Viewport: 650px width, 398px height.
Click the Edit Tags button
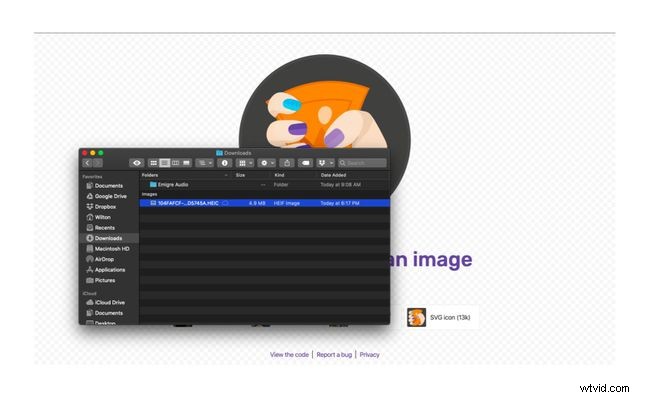(305, 163)
